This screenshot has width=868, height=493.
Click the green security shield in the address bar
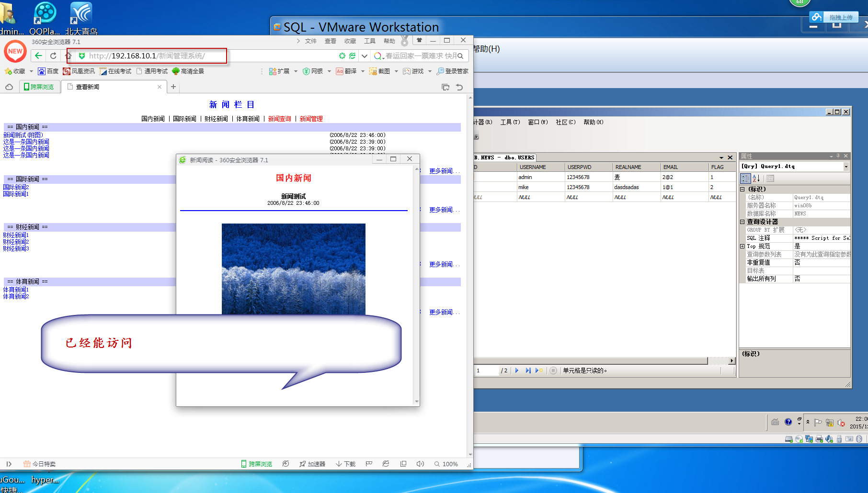[x=82, y=56]
